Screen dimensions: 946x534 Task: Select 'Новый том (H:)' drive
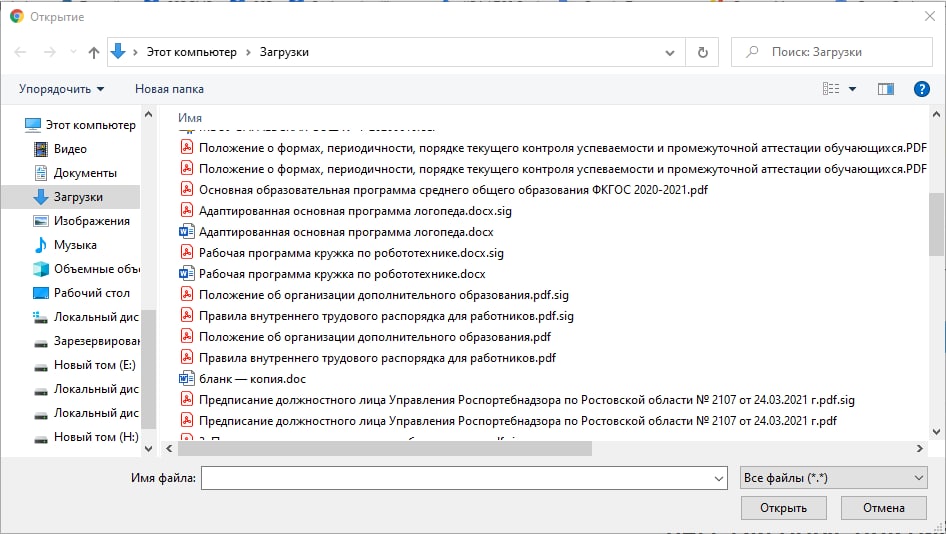coord(86,437)
